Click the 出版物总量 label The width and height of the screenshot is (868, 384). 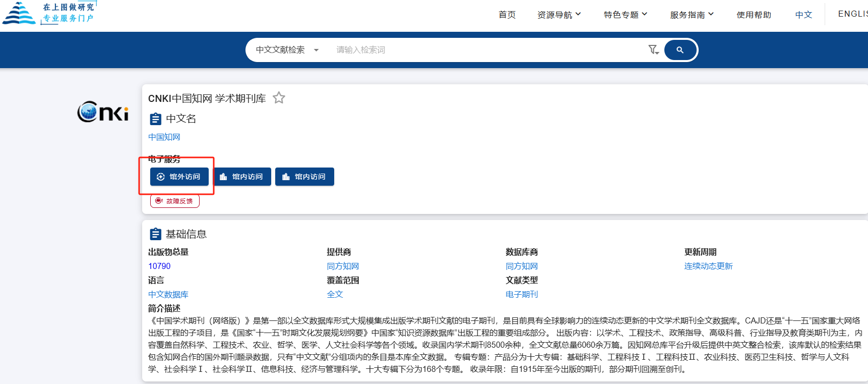point(168,252)
